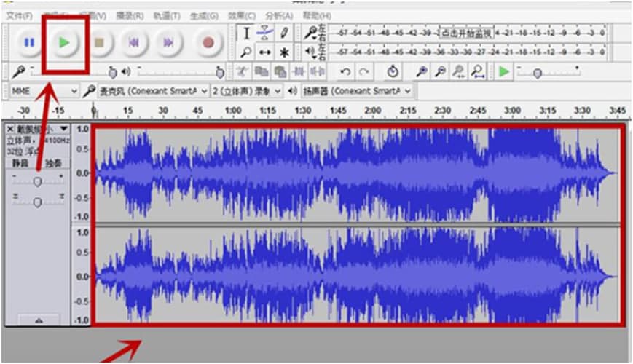Open the microphone Conexant device dropdown
The height and width of the screenshot is (364, 633).
(154, 91)
